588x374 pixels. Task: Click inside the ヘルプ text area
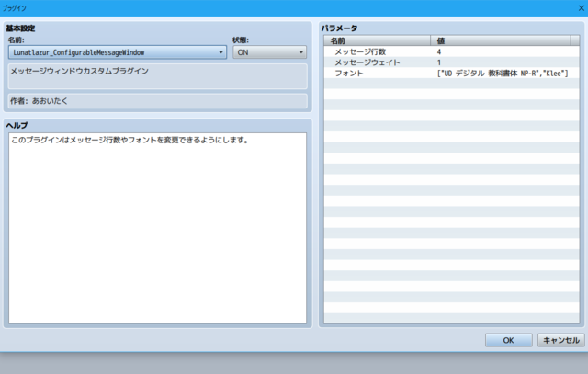coord(157,228)
